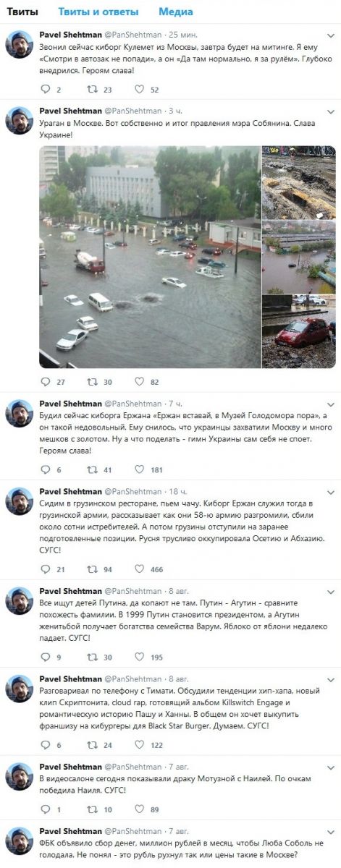Reply to the tweet about киборг Кулемет

pos(46,90)
